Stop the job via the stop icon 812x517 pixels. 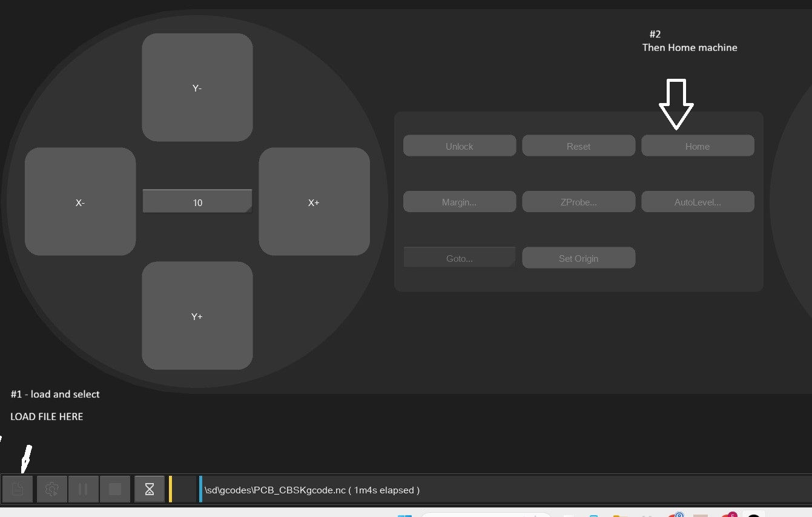[x=115, y=489]
